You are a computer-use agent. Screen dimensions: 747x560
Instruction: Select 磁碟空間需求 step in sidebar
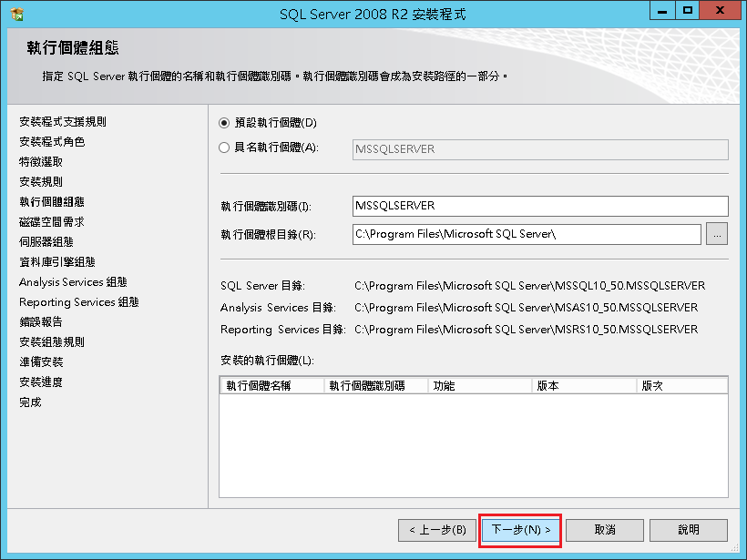52,222
